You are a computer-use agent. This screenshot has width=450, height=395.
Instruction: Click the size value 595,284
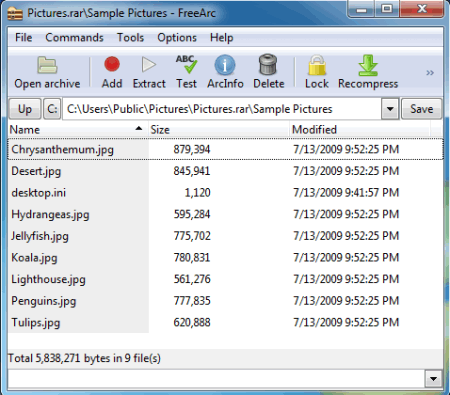pos(192,214)
